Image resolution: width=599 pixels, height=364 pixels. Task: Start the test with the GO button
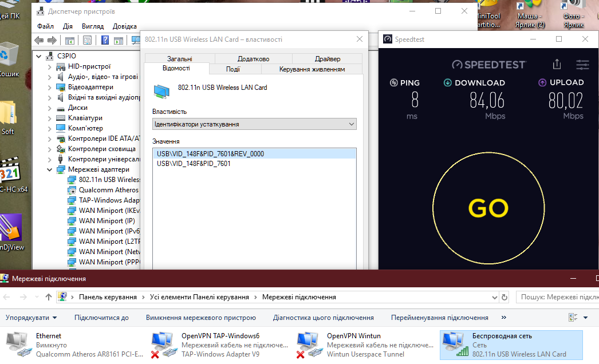pos(488,208)
